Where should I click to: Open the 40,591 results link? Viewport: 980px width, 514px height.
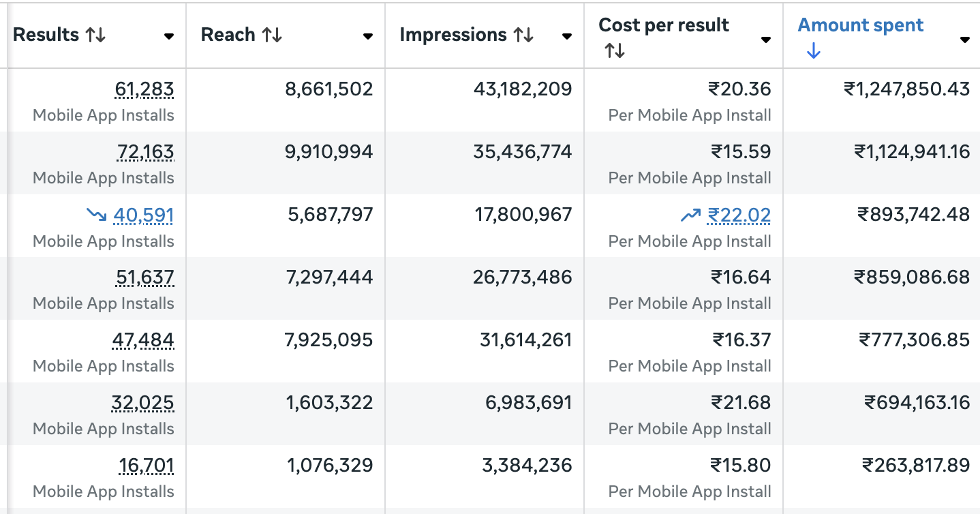[144, 215]
